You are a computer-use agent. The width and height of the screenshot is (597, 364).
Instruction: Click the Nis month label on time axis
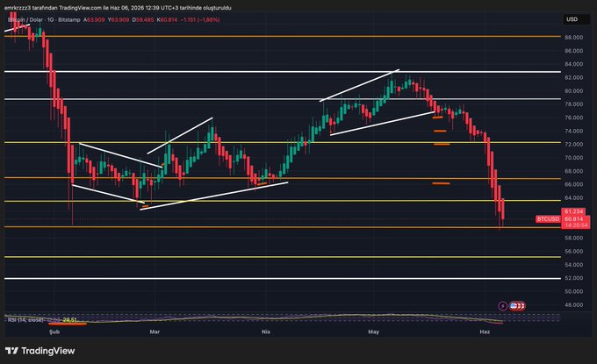(266, 332)
